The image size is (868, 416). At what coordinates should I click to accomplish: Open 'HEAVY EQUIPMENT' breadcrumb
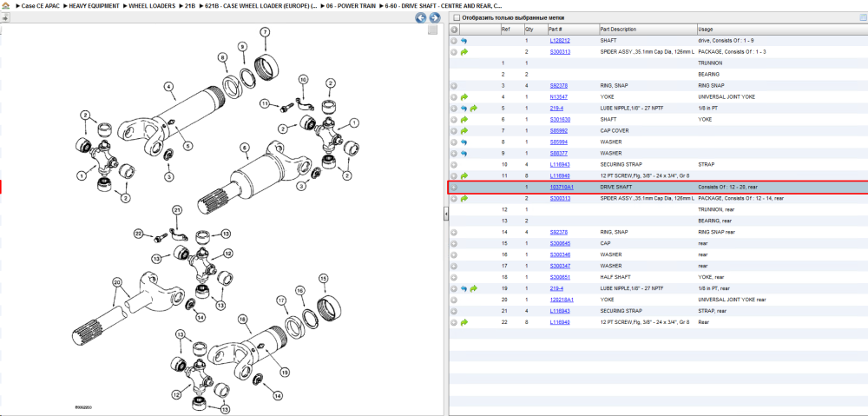click(x=94, y=5)
